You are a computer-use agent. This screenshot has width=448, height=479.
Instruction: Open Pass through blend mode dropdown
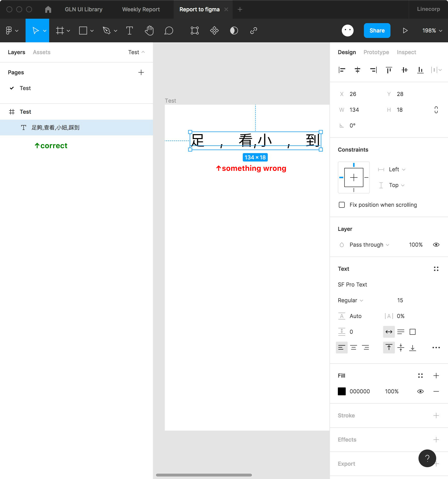(369, 245)
